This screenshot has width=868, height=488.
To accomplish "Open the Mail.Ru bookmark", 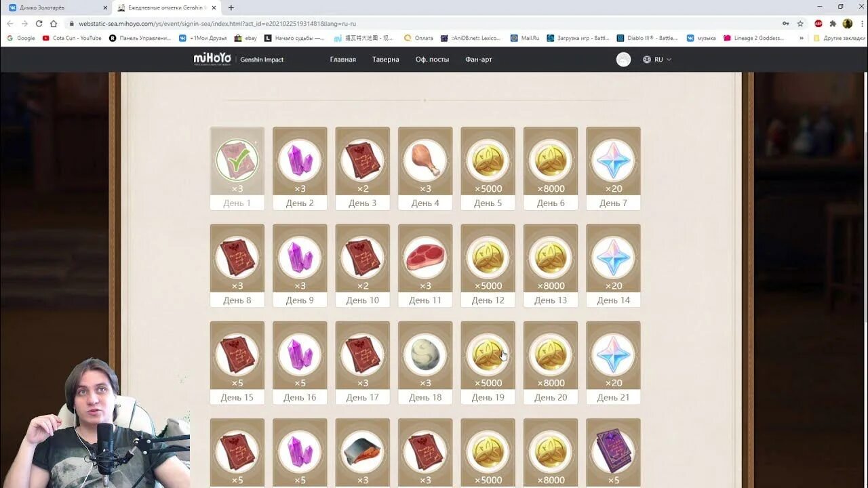I will point(526,38).
